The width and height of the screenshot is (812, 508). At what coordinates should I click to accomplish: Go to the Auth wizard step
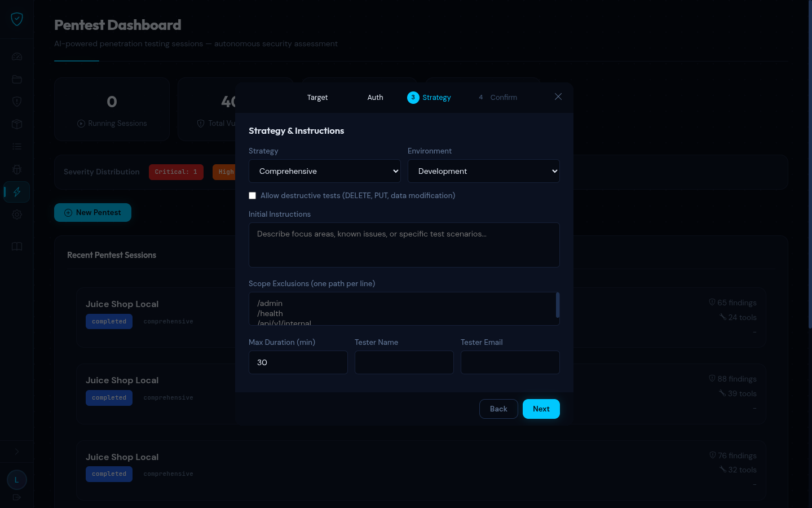point(375,98)
